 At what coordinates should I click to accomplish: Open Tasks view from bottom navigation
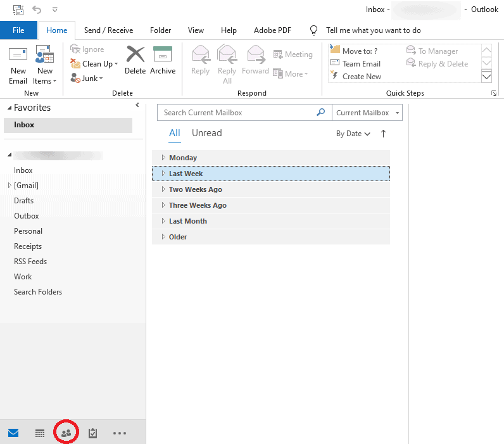(x=93, y=433)
